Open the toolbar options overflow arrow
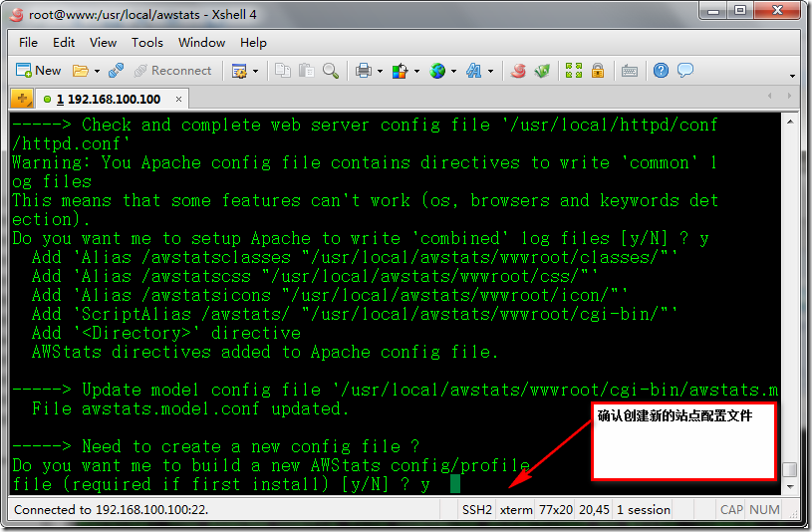 coord(792,76)
